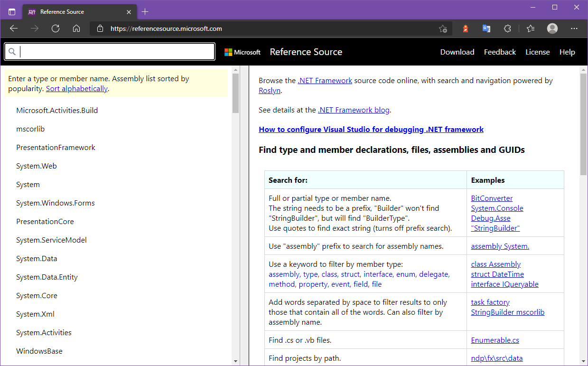Image resolution: width=588 pixels, height=366 pixels.
Task: Open WindowsBase assembly
Action: pyautogui.click(x=39, y=351)
